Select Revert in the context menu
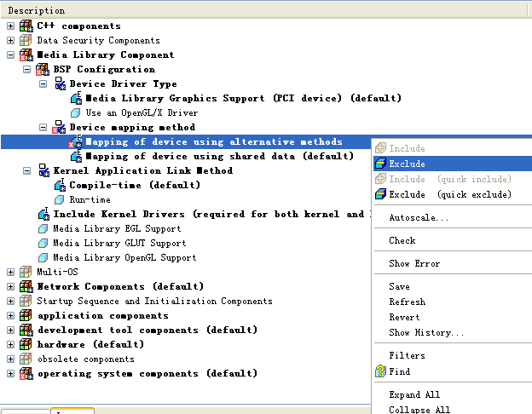Image resolution: width=532 pixels, height=414 pixels. click(452, 317)
